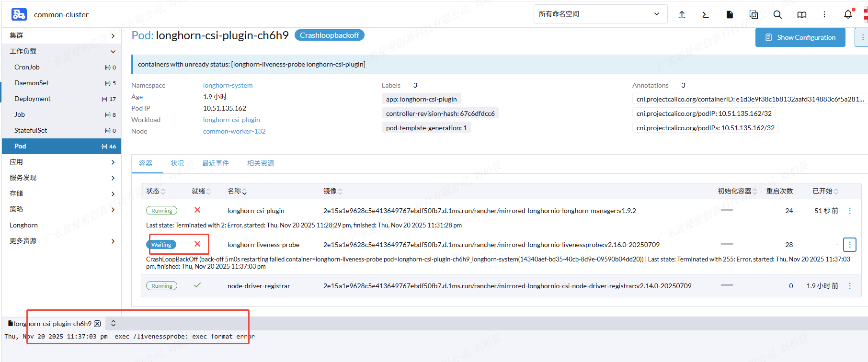Click the Show Configuration button

click(x=800, y=37)
